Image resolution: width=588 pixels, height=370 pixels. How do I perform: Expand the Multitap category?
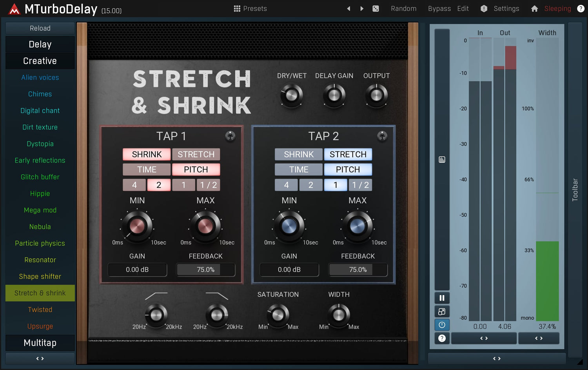point(40,343)
